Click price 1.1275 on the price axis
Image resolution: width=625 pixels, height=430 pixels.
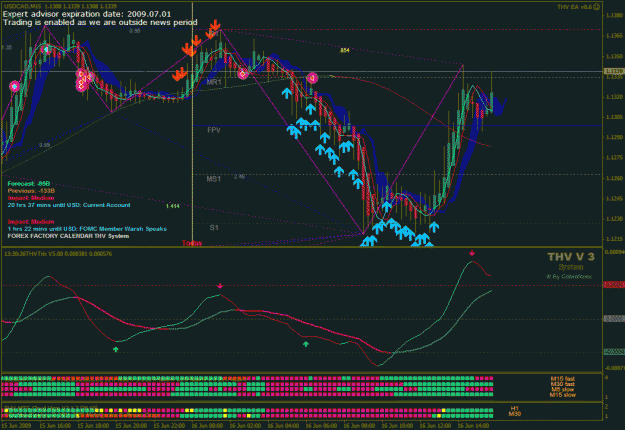[614, 158]
